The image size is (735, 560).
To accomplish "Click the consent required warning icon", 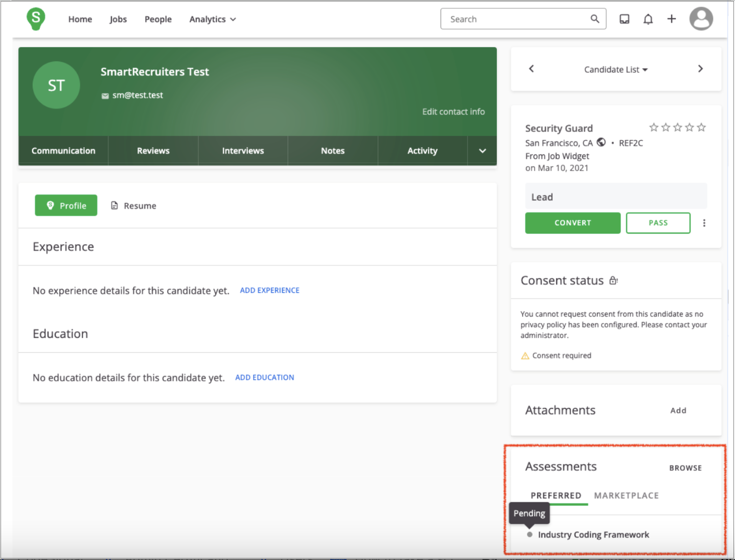I will click(525, 356).
